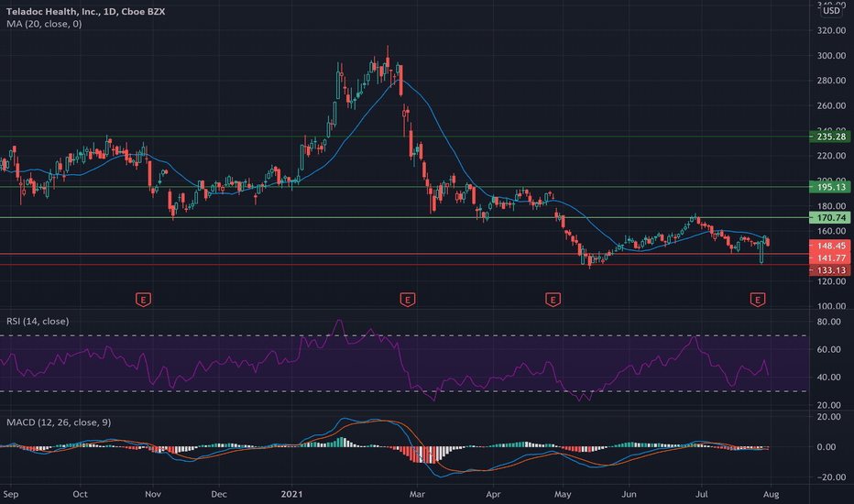Click the 148.45 current price label

tap(830, 246)
